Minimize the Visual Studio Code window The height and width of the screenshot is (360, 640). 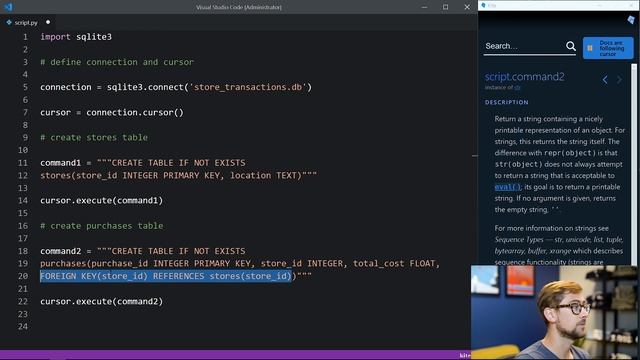point(424,7)
